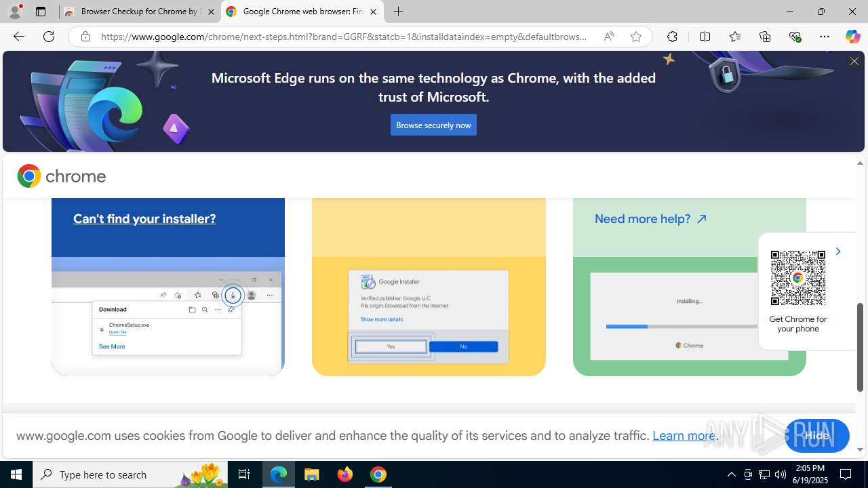Close the Browser Checkup tab
868x488 pixels.
tap(211, 12)
